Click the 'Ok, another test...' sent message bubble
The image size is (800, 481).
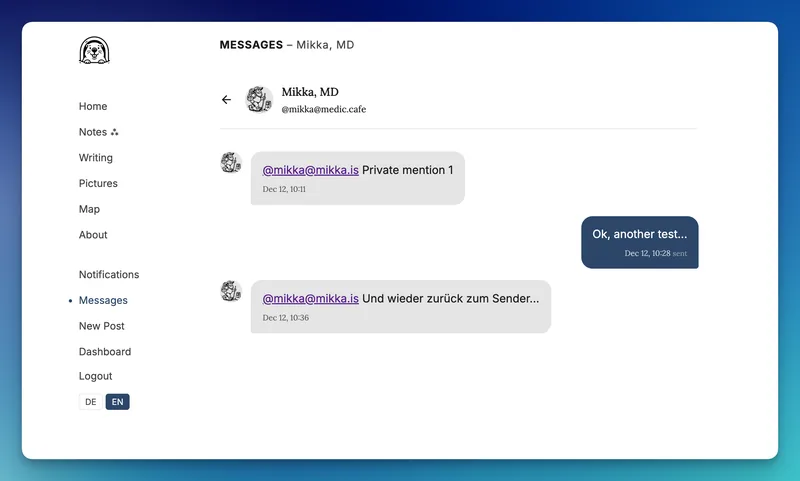tap(639, 242)
